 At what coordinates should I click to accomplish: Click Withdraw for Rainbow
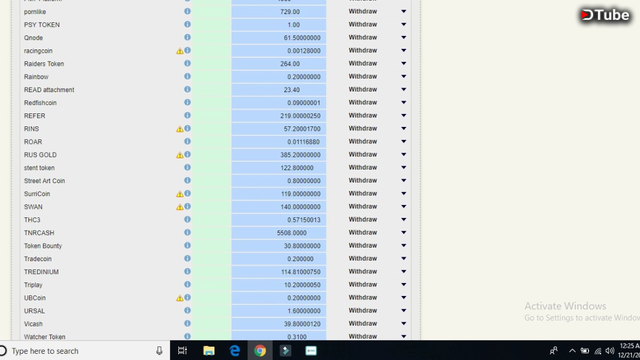point(362,76)
